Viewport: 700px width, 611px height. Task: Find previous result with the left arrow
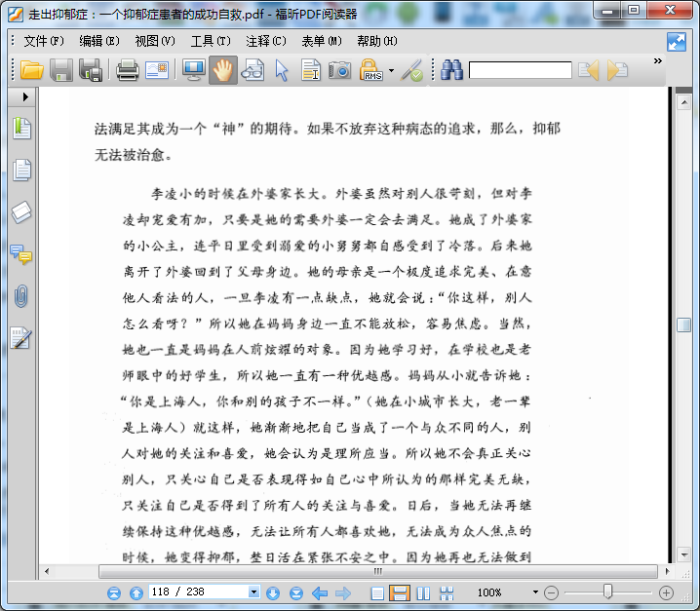coord(589,70)
